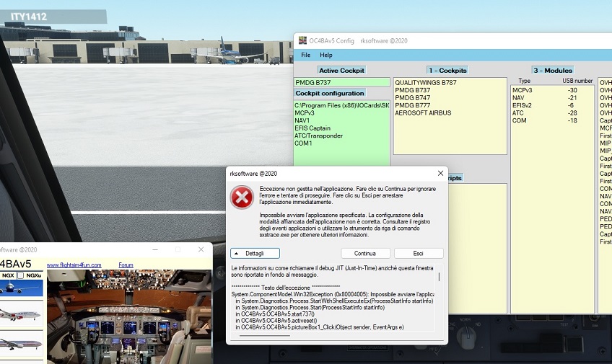Open the File menu
The height and width of the screenshot is (364, 612).
tap(306, 55)
